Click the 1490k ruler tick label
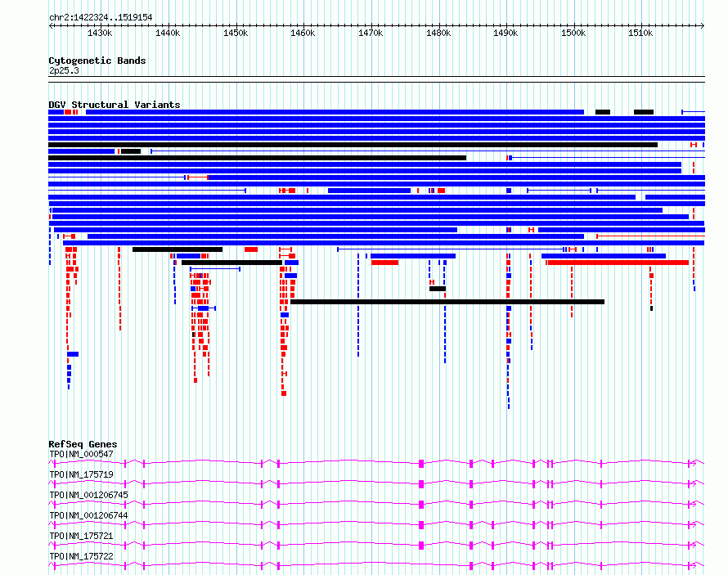728x575 pixels. click(506, 33)
